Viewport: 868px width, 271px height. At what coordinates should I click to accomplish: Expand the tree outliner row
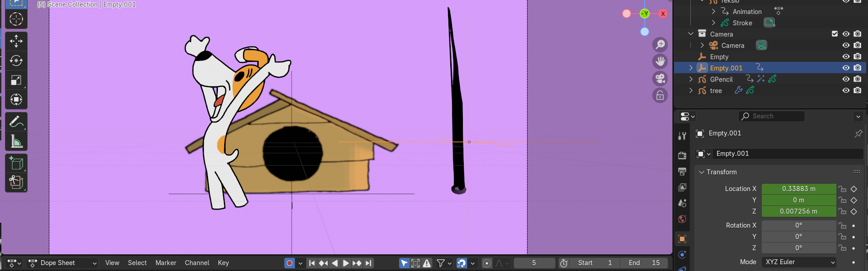tap(691, 90)
